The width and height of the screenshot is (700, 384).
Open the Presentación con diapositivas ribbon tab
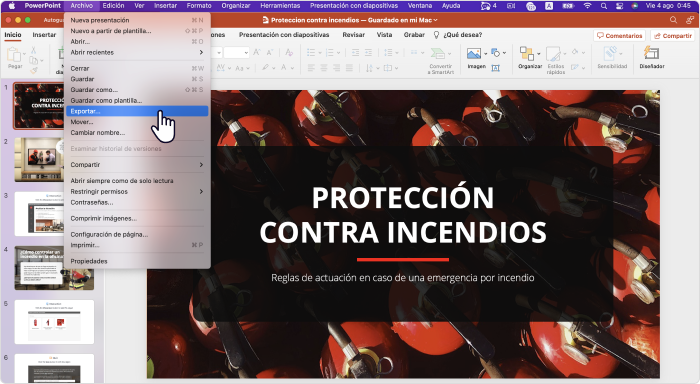click(x=284, y=35)
